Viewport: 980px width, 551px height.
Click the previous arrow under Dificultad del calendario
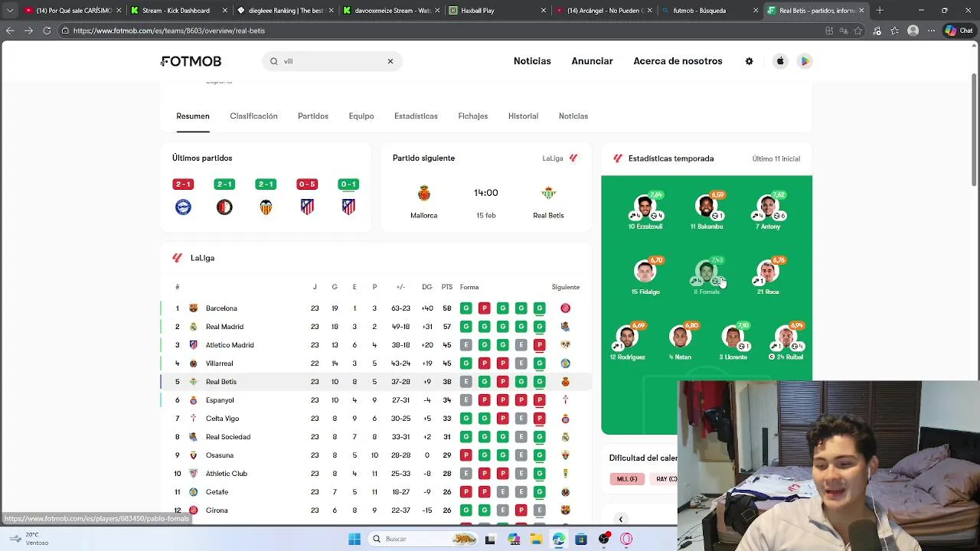[621, 519]
